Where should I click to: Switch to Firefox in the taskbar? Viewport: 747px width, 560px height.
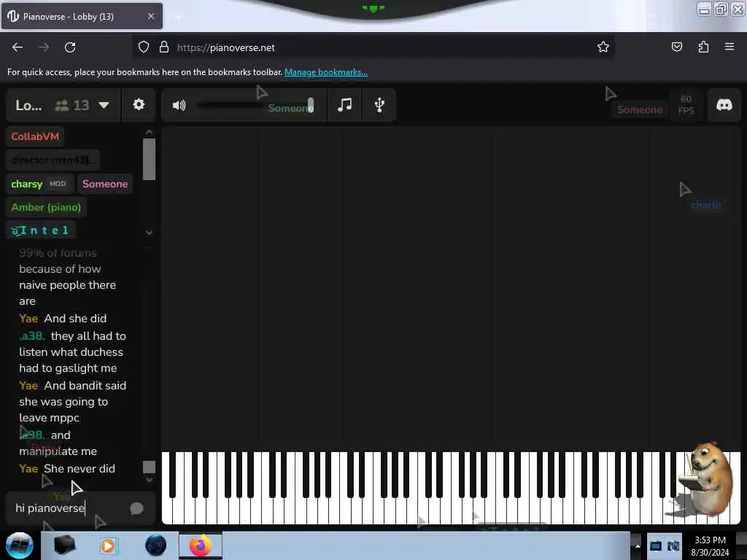tap(201, 545)
